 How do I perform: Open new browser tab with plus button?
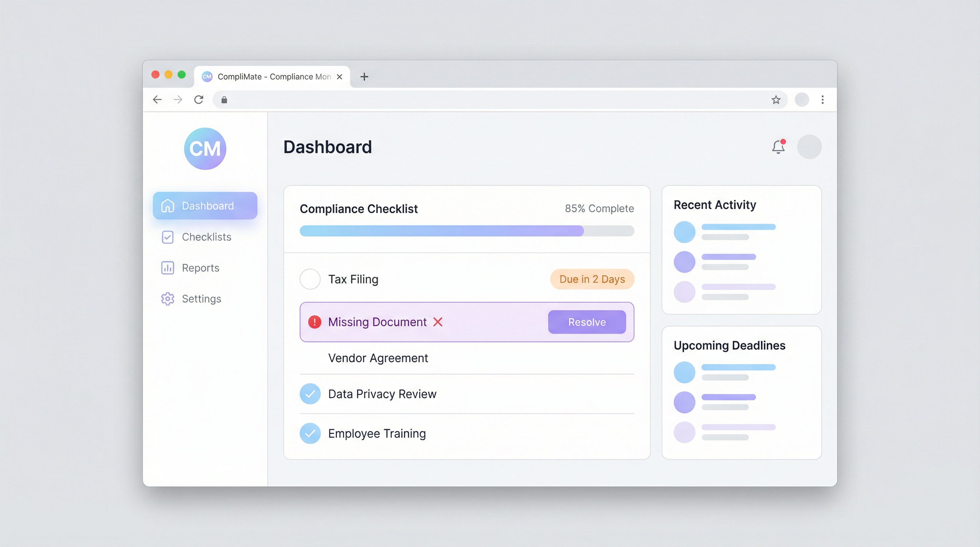364,77
